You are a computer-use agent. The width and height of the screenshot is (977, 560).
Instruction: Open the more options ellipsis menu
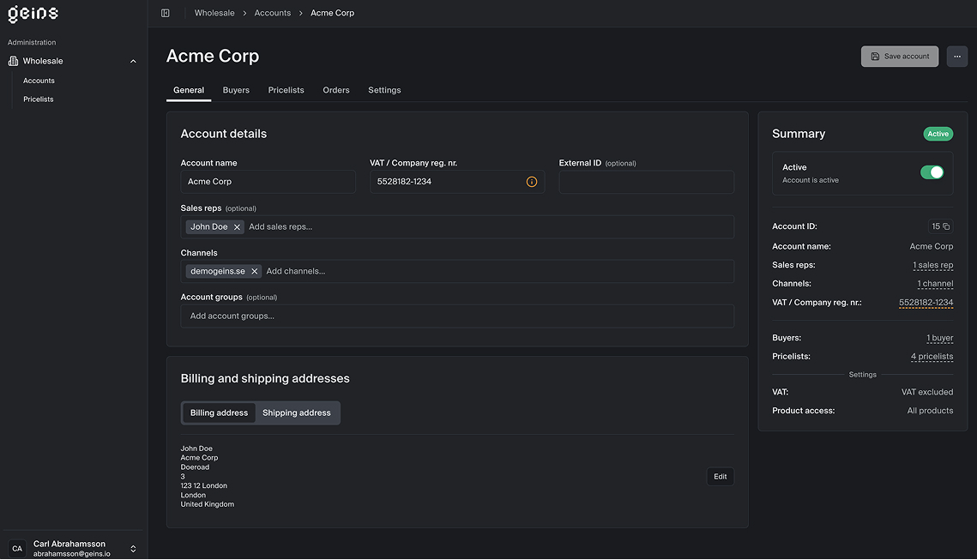pyautogui.click(x=957, y=57)
